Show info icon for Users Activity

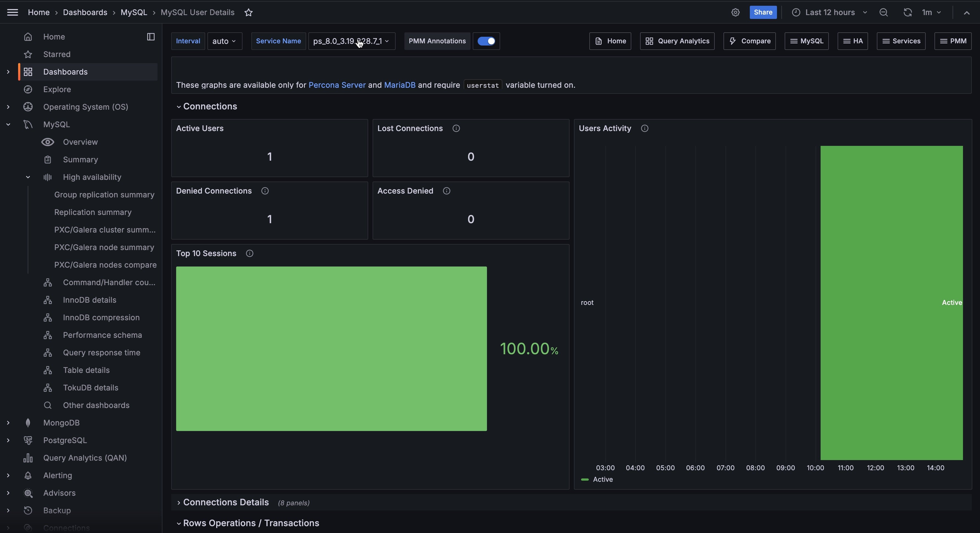coord(644,129)
